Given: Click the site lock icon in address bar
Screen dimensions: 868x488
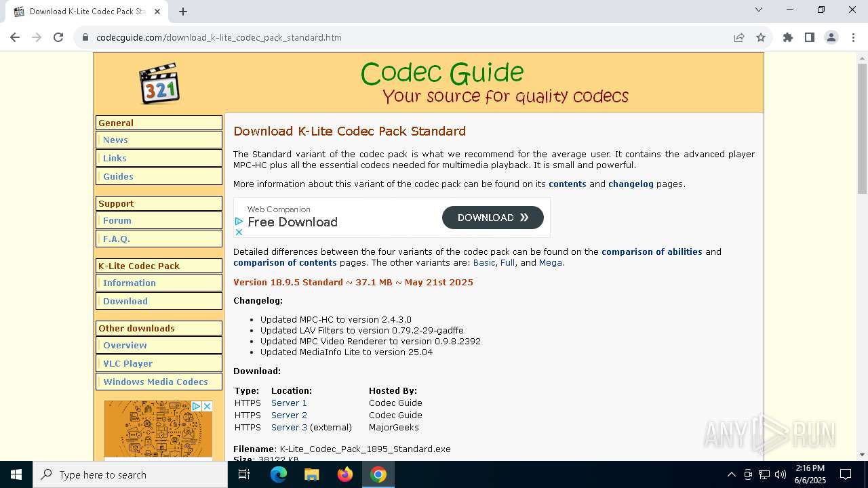Looking at the screenshot, I should [x=85, y=37].
